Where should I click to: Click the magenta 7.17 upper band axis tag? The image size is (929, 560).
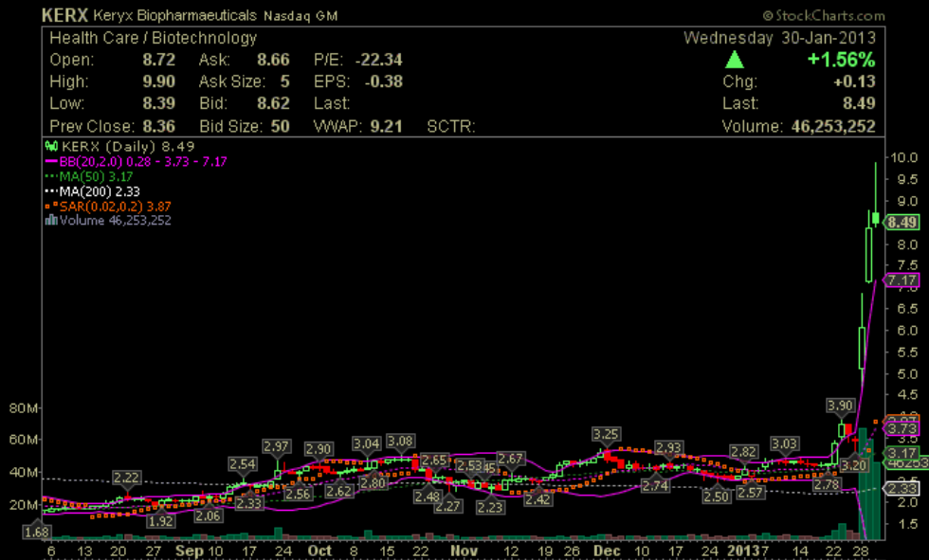coord(902,280)
